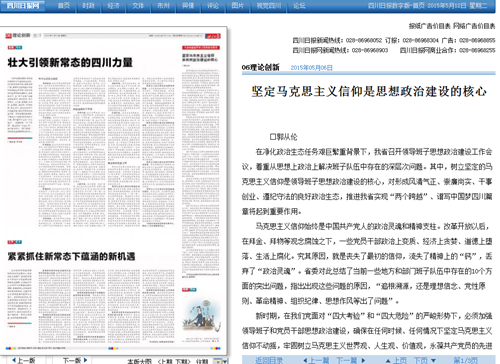The image size is (500, 364).
Task: Open the 视觉四川 nav tab
Action: tap(268, 6)
